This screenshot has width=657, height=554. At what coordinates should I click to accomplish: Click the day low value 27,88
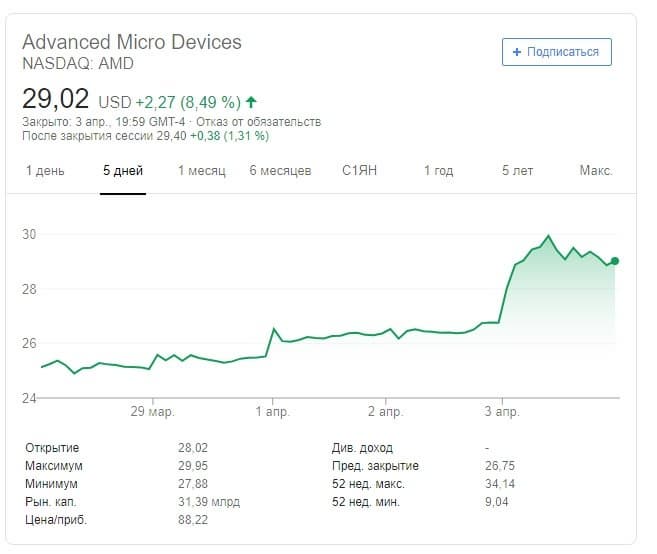coord(193,484)
